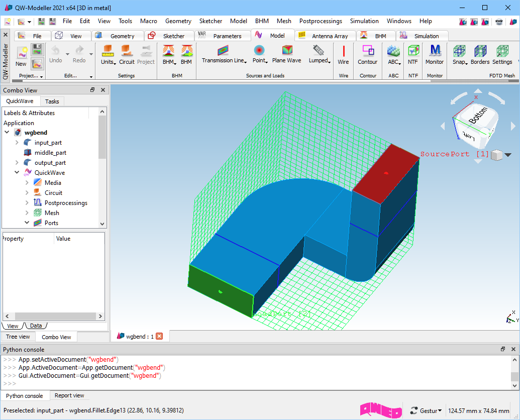Click the Python console's scroll-down arrow

pyautogui.click(x=514, y=386)
